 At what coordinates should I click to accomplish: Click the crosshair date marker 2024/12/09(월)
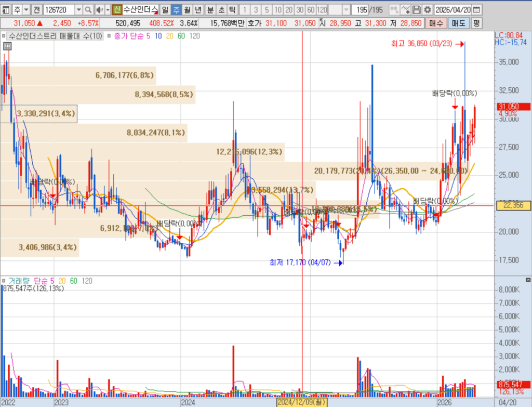tap(302, 402)
